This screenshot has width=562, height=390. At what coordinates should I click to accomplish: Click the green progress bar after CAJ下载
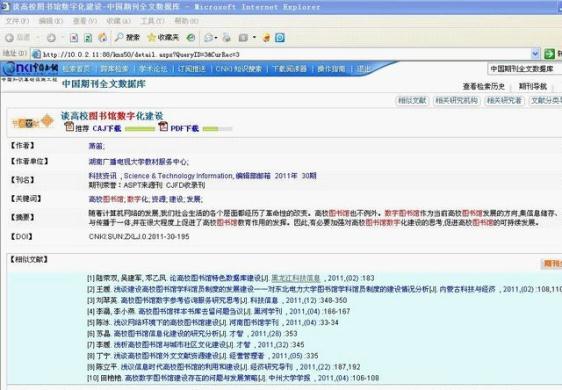click(x=140, y=129)
